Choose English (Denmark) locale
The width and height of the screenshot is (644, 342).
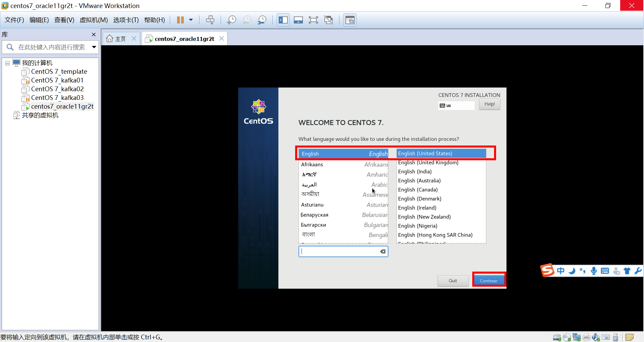point(441,199)
